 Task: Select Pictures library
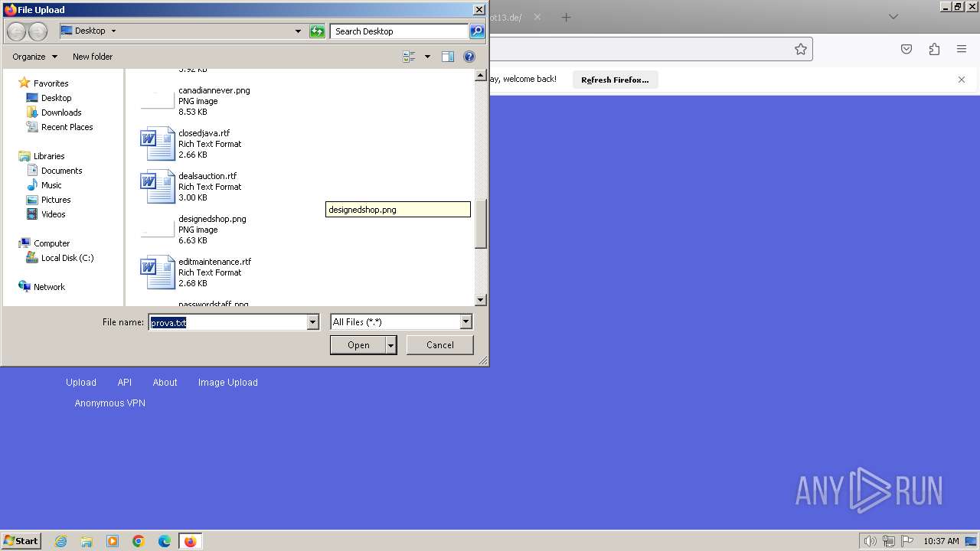pos(56,200)
